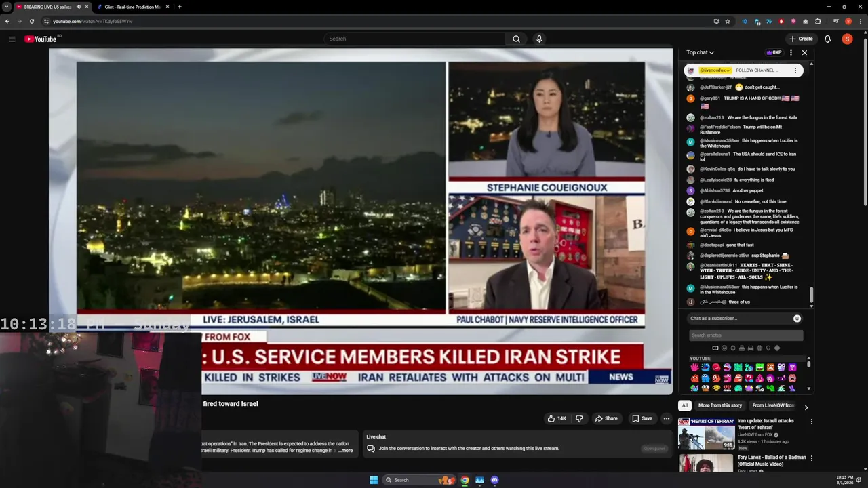Bookmark this page with star icon
This screenshot has width=868, height=488.
(x=728, y=21)
